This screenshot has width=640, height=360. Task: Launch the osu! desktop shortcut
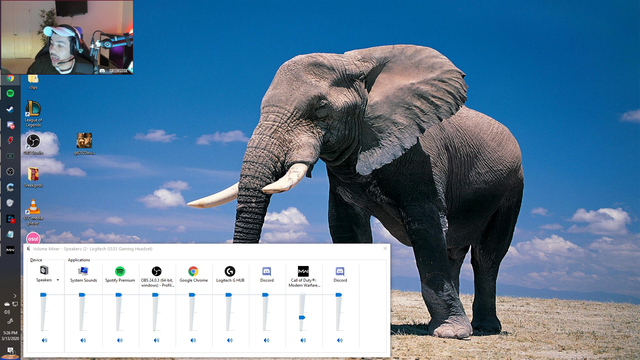(33, 238)
